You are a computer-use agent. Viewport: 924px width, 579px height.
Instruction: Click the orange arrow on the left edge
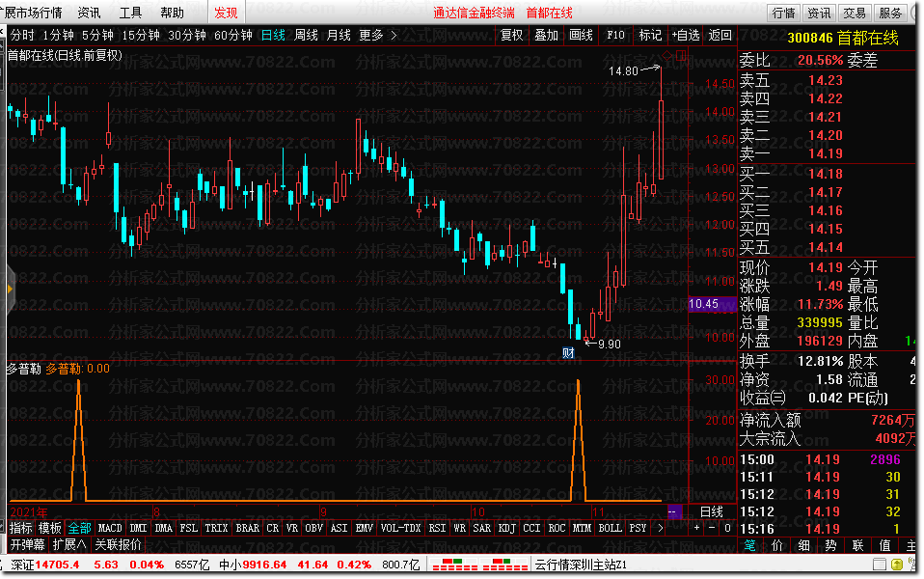tap(10, 289)
